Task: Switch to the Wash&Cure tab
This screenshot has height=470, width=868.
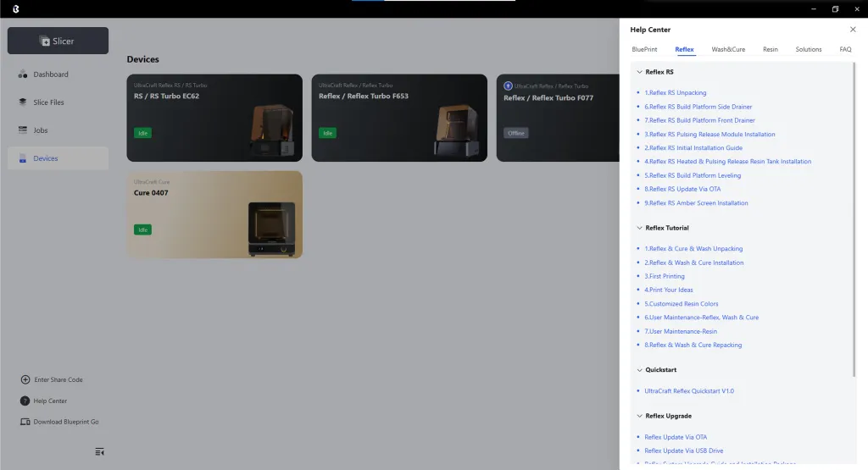Action: pos(728,49)
